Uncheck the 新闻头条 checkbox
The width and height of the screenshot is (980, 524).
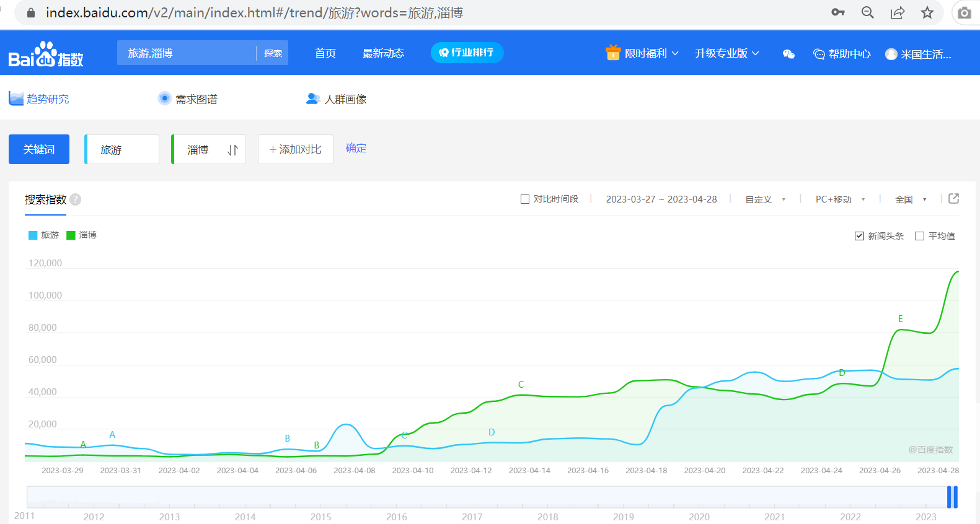coord(859,236)
